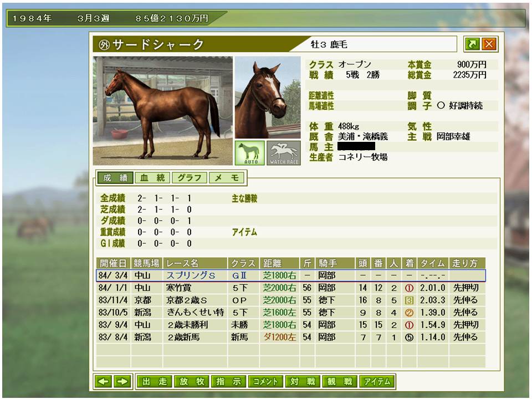
Task: Click the WATCH RACE jockey icon
Action: (x=284, y=153)
